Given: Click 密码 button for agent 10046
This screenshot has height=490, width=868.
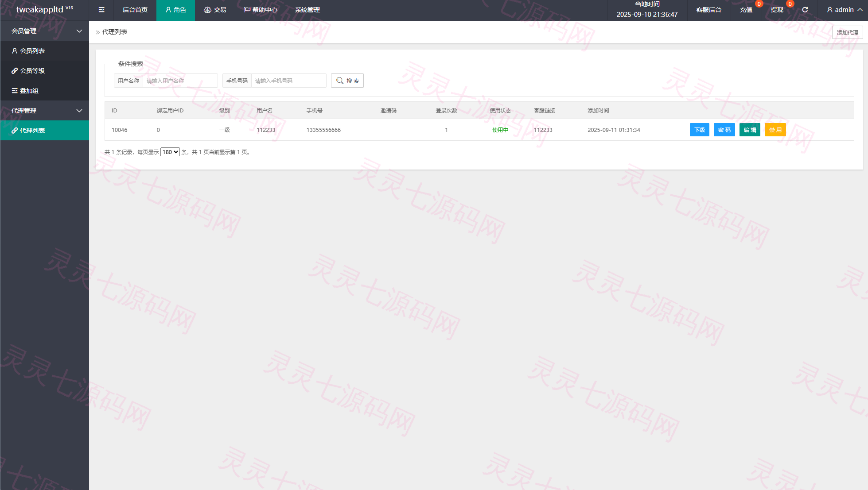Looking at the screenshot, I should [x=724, y=130].
